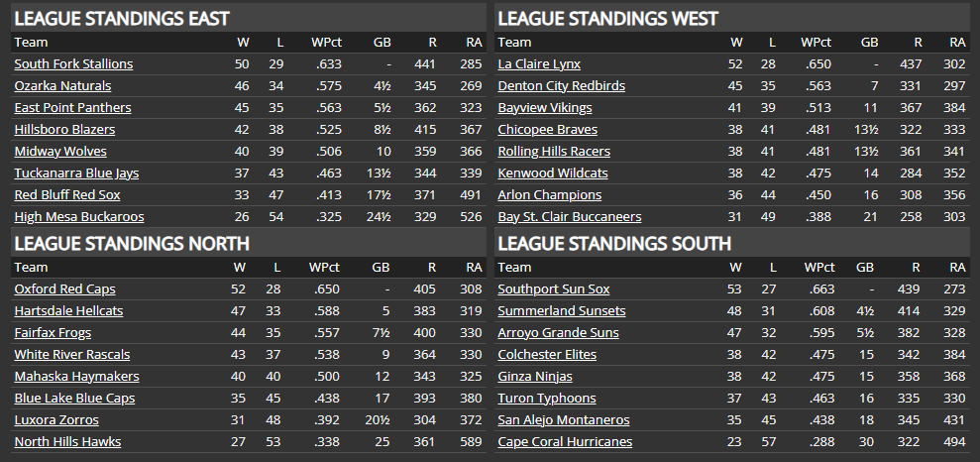Screen dimensions: 980x462
Task: Open Tuckanarra Blue Jays link
Action: click(x=76, y=173)
